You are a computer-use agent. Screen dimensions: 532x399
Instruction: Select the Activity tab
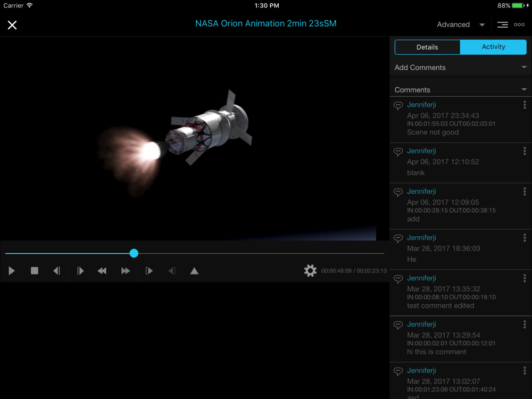493,47
